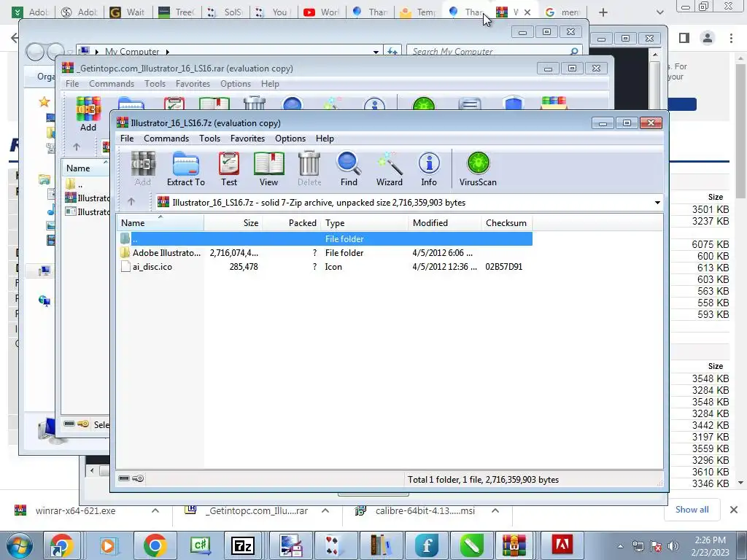The height and width of the screenshot is (560, 747).
Task: Expand calibre-64bit msi download options arrow
Action: click(495, 510)
